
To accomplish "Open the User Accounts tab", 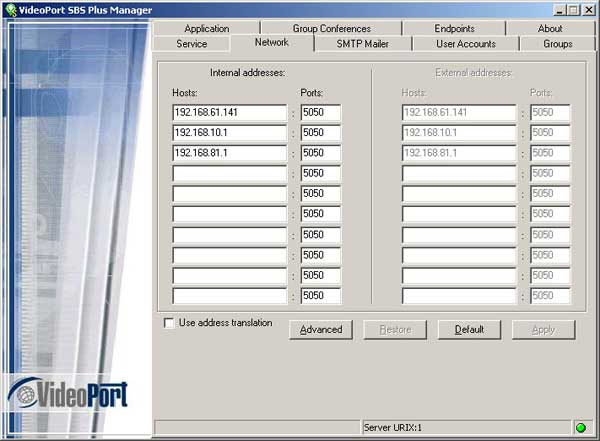I will 466,44.
